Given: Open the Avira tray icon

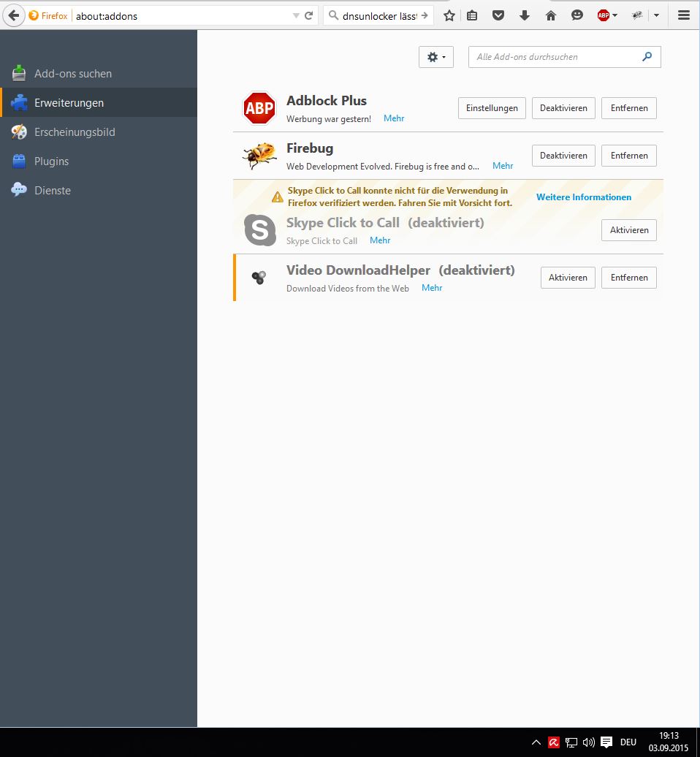Looking at the screenshot, I should [554, 742].
